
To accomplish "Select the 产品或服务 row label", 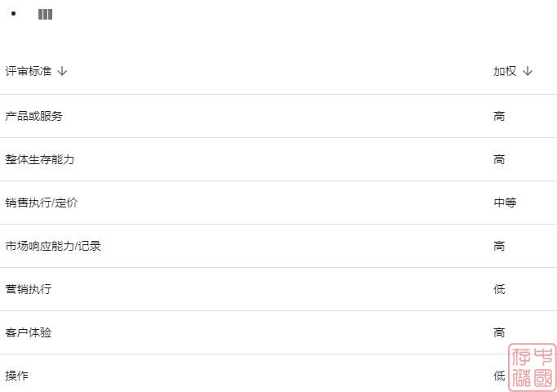I will pos(33,116).
